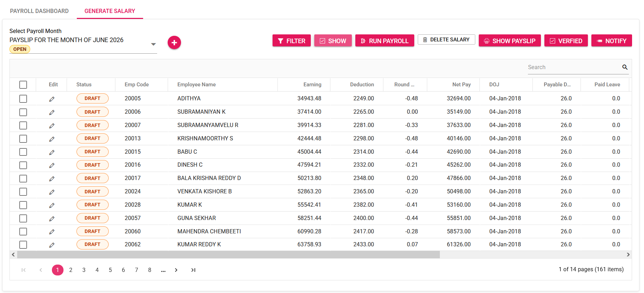Edit VENKATA KISHORE B row

[x=52, y=192]
